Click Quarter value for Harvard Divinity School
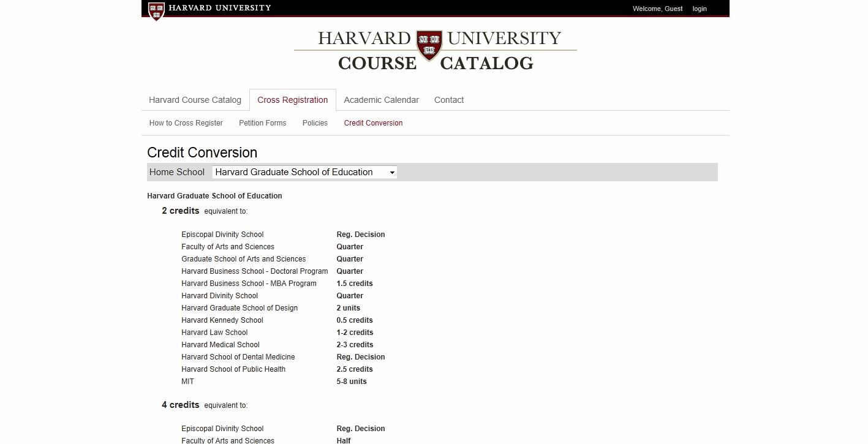Screen dimensions: 868x444 pyautogui.click(x=350, y=296)
